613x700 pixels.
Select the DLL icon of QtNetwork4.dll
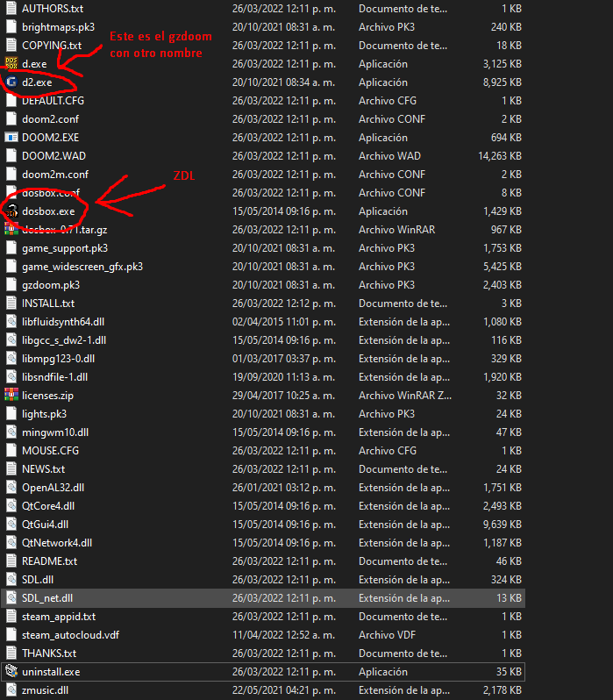(11, 542)
